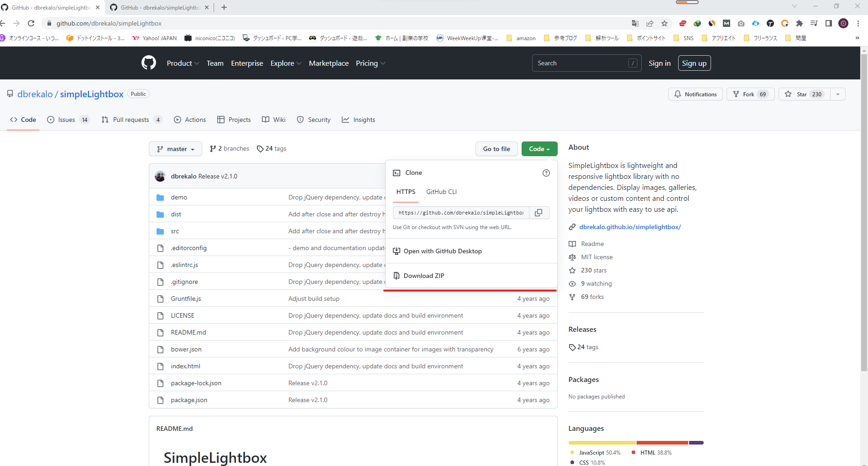Close the second GitHub browser tab

[x=207, y=7]
